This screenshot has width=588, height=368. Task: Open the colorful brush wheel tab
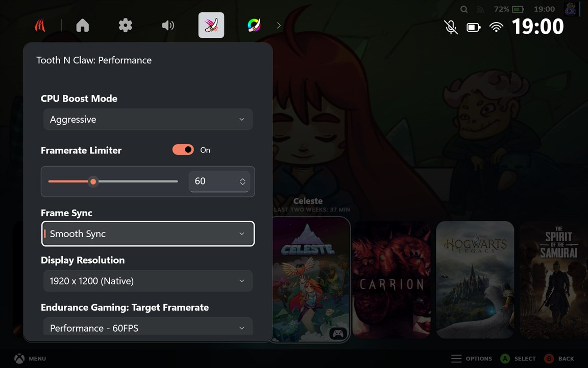tap(254, 25)
